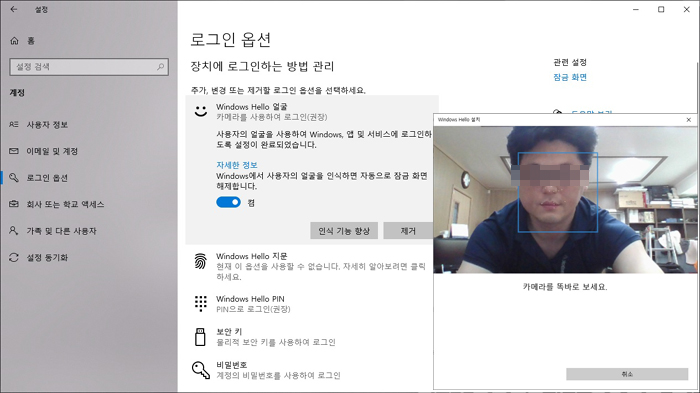Turn off automatic lock screen dismissal toggle
700x393 pixels.
[x=228, y=202]
